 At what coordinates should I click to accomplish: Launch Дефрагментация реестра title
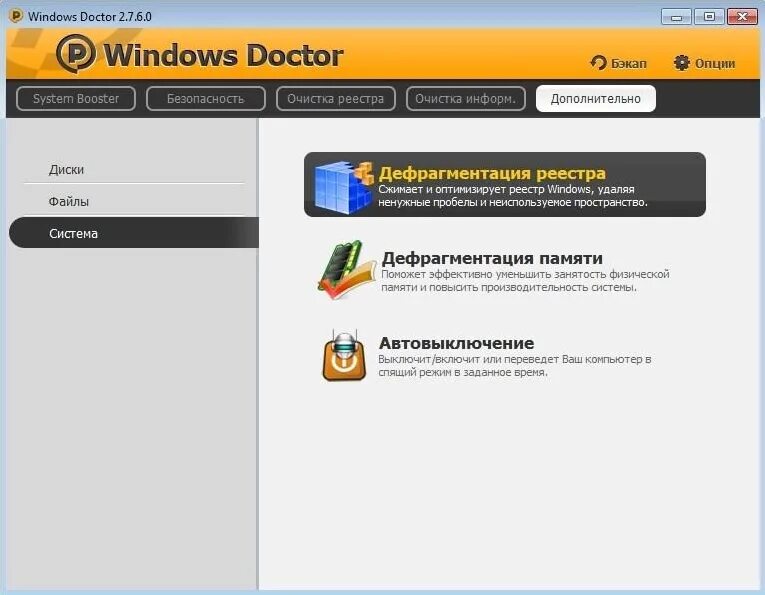pos(492,173)
